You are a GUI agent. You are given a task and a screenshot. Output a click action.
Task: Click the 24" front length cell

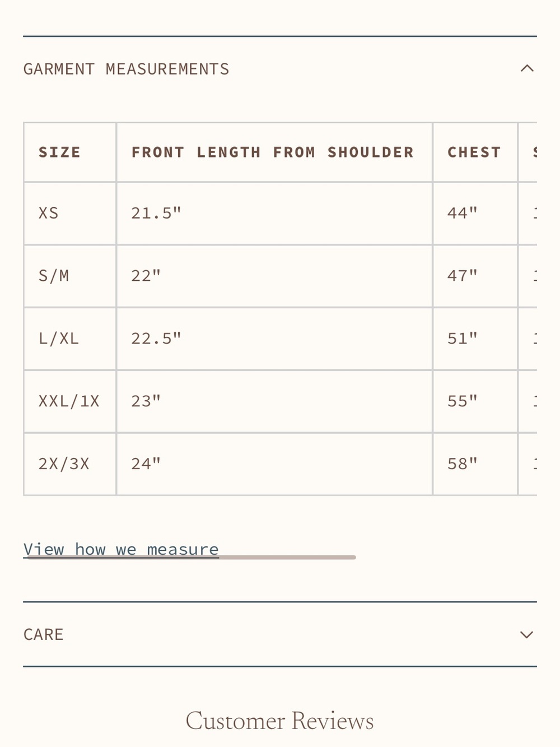coord(274,464)
